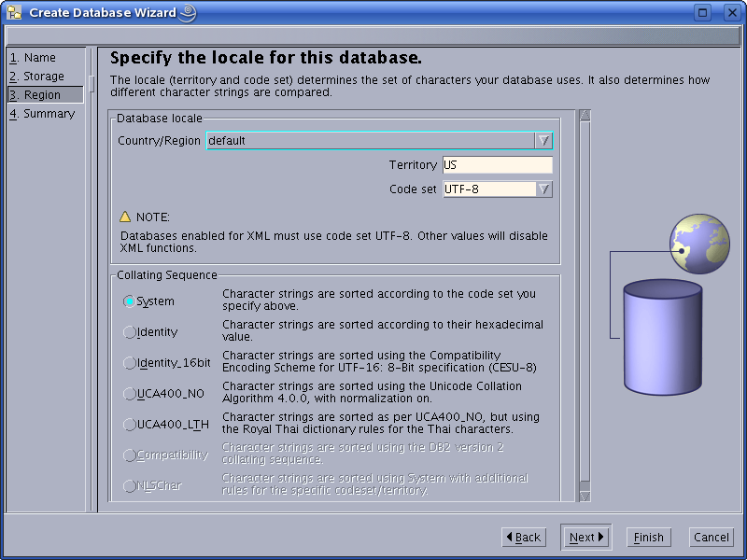Click the globe illustration above the database cylinder
Viewport: 747px width, 560px height.
tap(699, 244)
